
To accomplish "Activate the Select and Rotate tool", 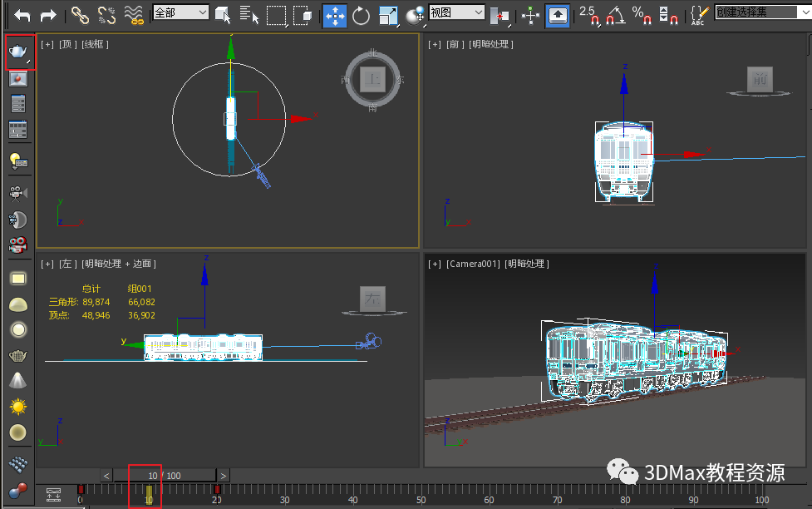I will (361, 15).
